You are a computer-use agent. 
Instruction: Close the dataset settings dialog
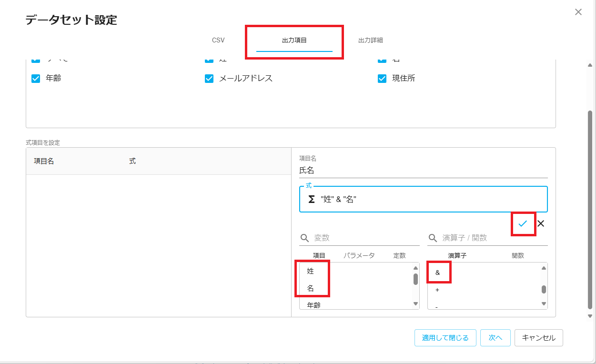(578, 12)
